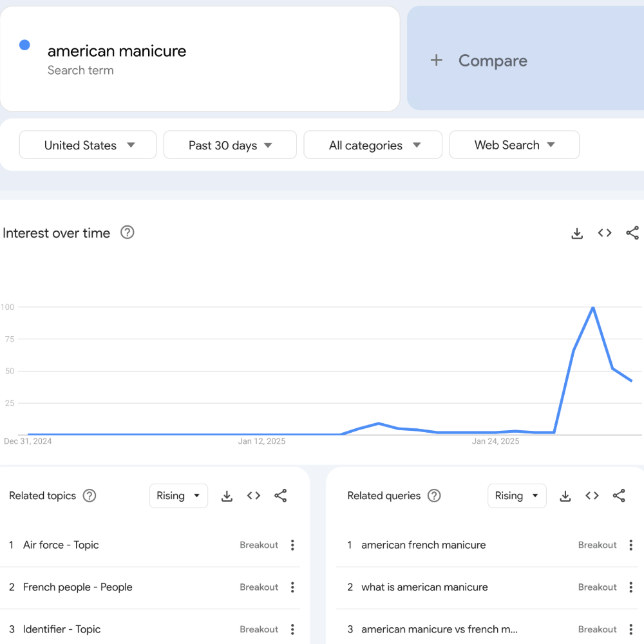The image size is (644, 644).
Task: Open embed code for Interest over time chart
Action: click(605, 233)
